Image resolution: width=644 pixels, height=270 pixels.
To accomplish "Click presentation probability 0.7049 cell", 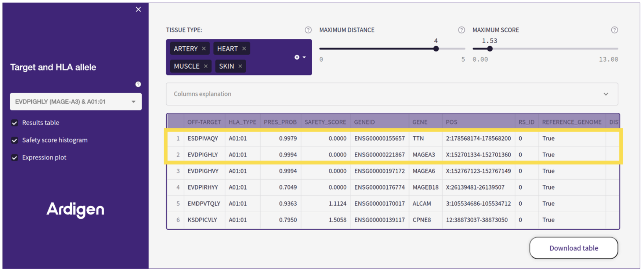I will (280, 187).
